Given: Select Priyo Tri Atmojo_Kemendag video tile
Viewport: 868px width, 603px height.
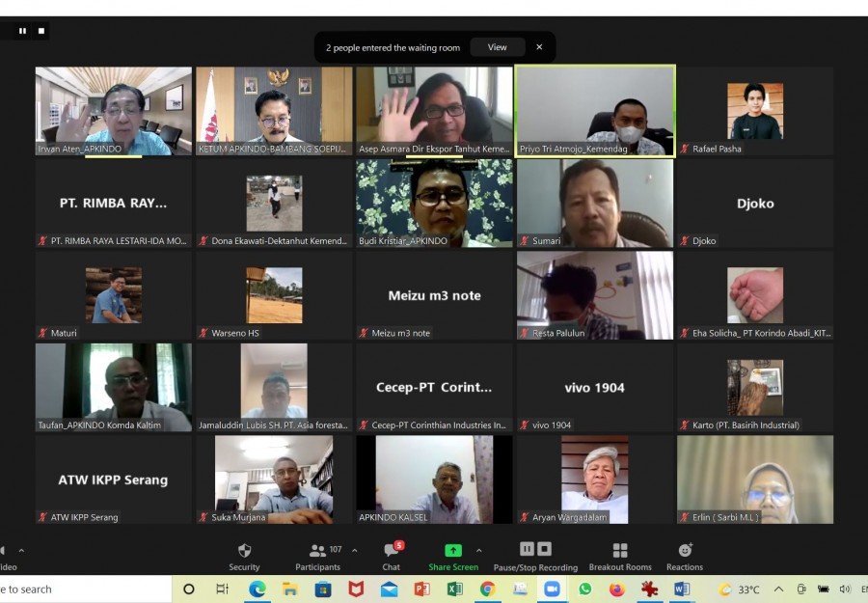Looking at the screenshot, I should 595,111.
